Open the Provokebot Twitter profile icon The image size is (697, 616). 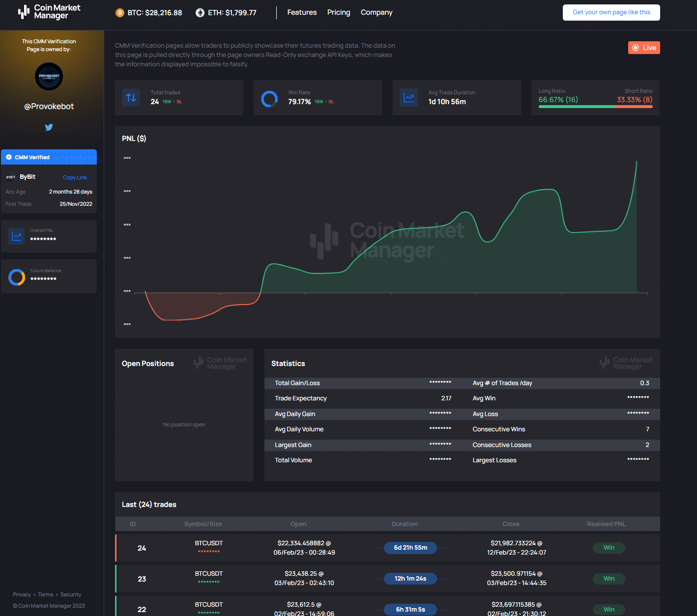coord(49,127)
